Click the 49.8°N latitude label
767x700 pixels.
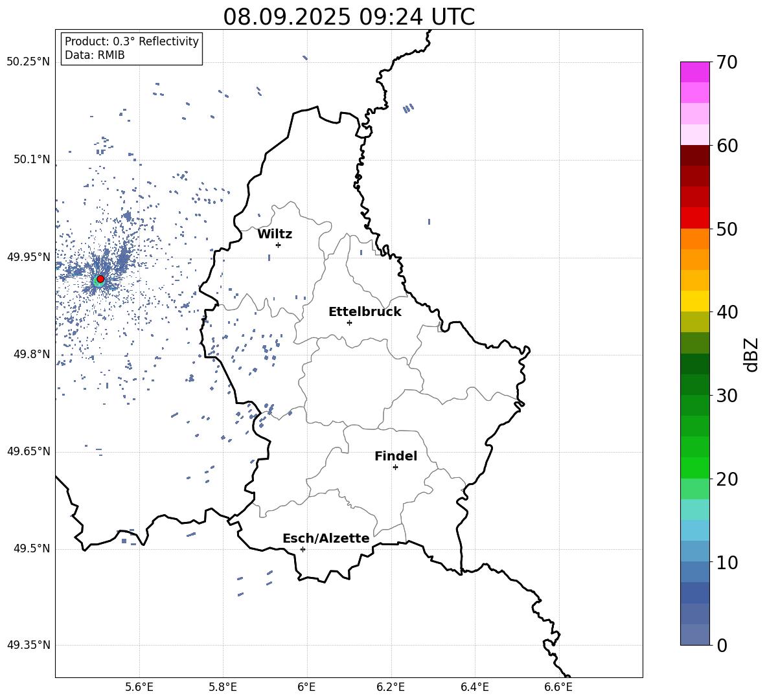[32, 354]
